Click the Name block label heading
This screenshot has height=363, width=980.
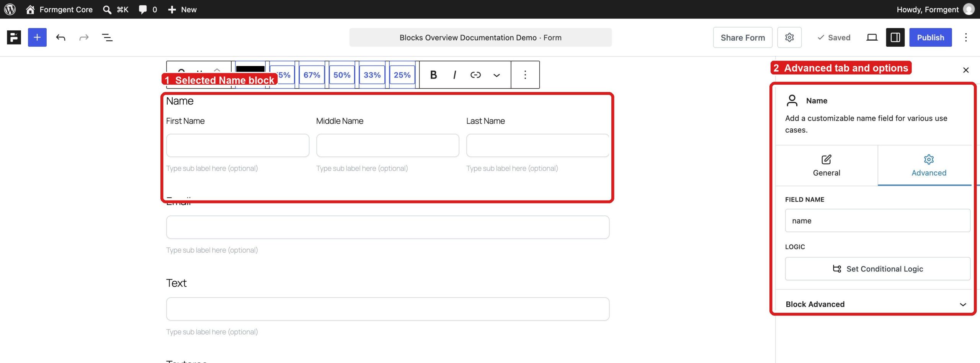coord(180,101)
